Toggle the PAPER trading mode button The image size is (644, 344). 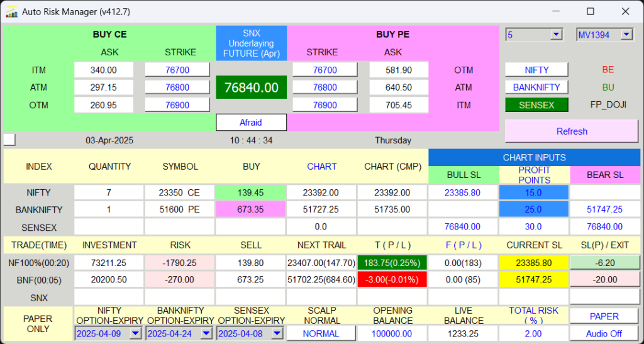pos(604,316)
